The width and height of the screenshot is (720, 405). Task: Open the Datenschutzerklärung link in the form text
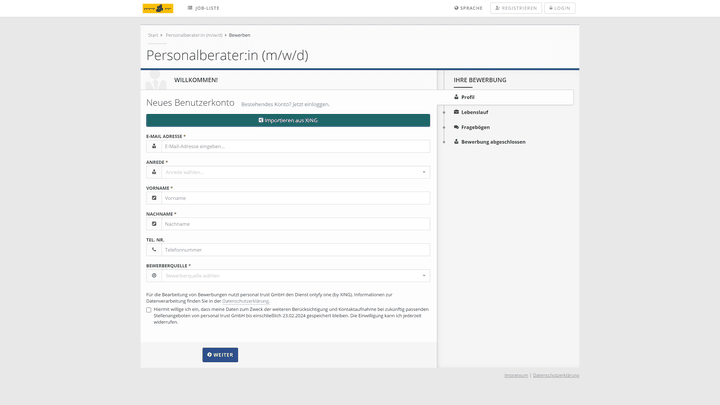tap(245, 301)
